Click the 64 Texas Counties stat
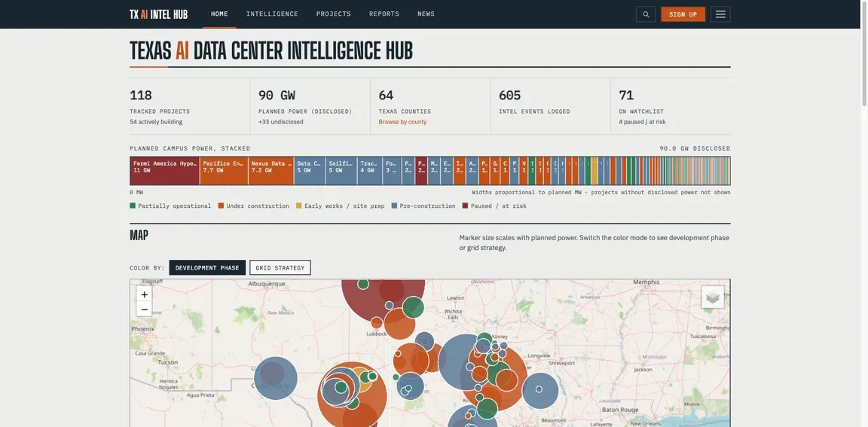Image resolution: width=868 pixels, height=427 pixels. click(x=430, y=106)
